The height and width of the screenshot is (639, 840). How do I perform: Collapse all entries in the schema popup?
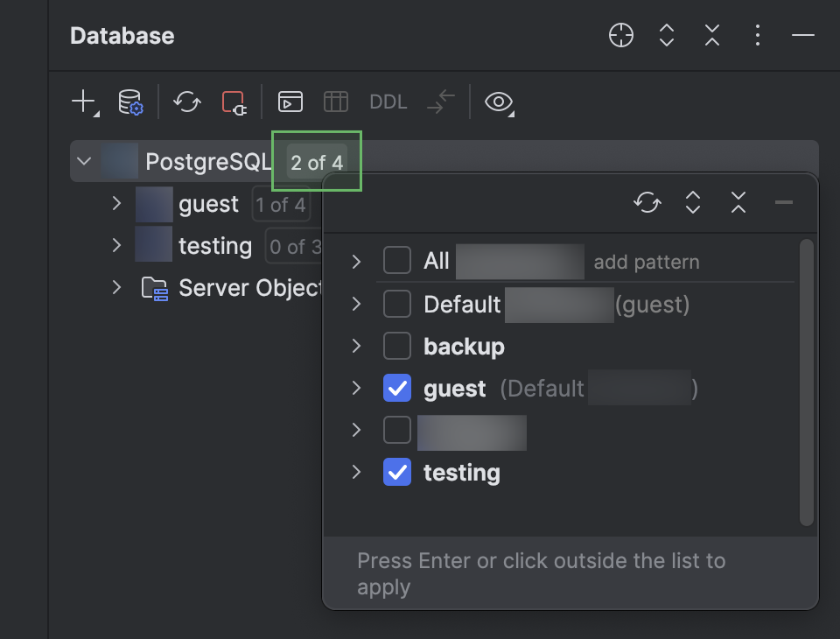click(738, 202)
